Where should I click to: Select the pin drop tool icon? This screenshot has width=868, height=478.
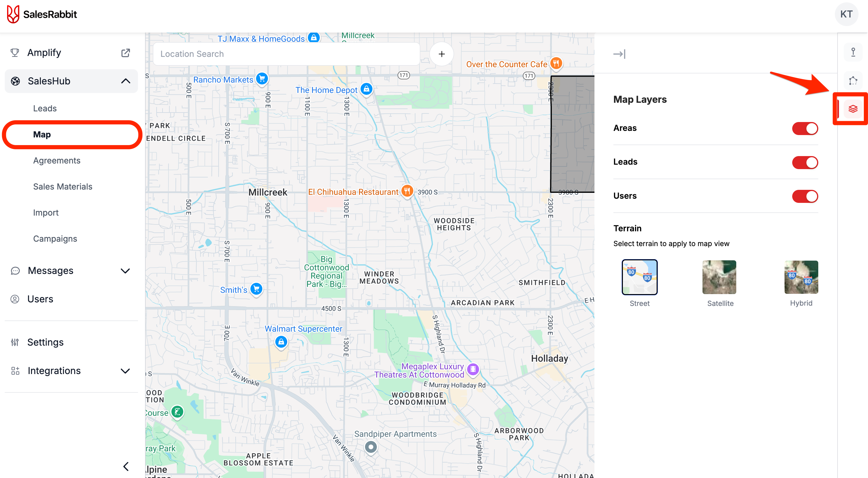coord(853,52)
